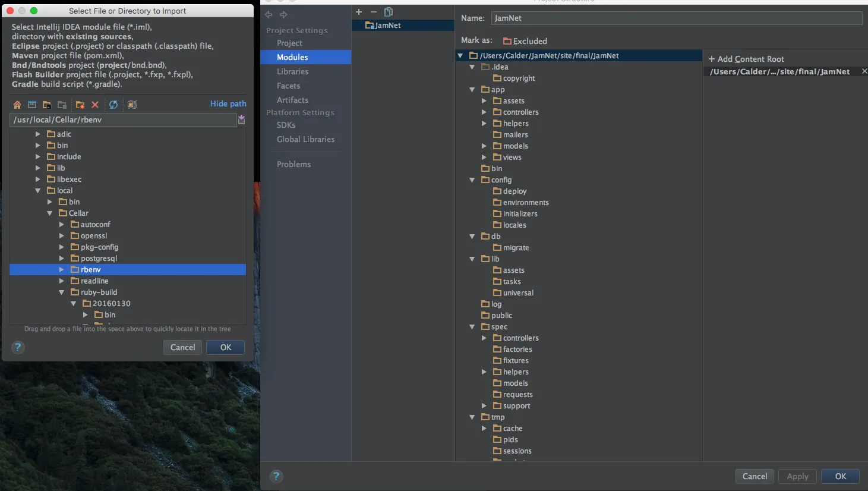Confirm import dialog with OK
Viewport: 868px width, 491px height.
click(x=226, y=348)
